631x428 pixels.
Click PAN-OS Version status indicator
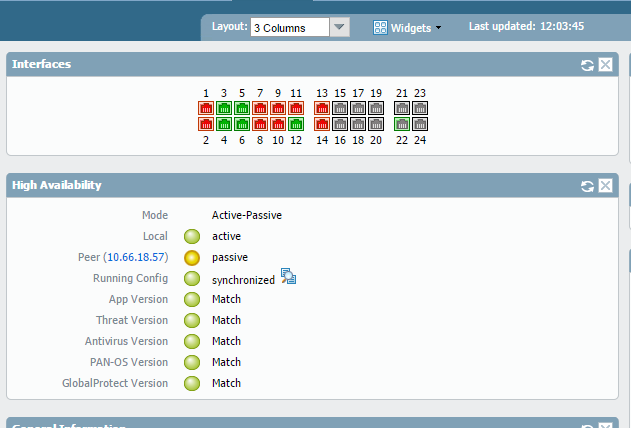[x=192, y=362]
